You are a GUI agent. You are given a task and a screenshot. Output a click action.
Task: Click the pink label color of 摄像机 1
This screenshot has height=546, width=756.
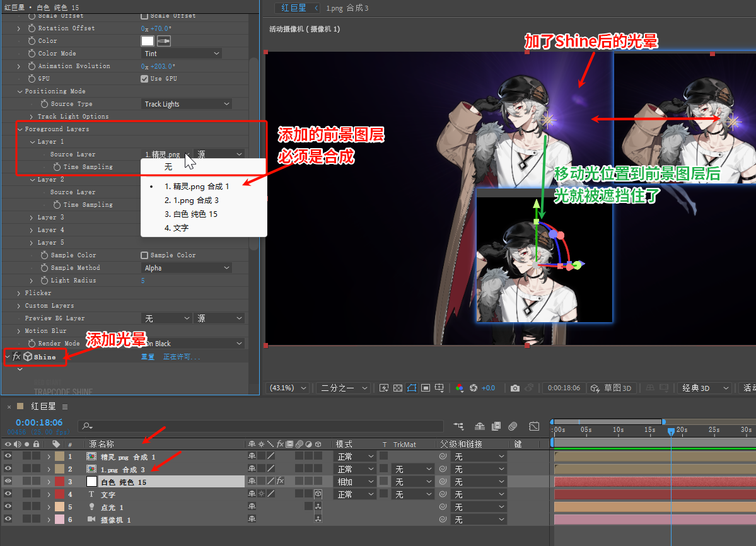click(x=59, y=520)
